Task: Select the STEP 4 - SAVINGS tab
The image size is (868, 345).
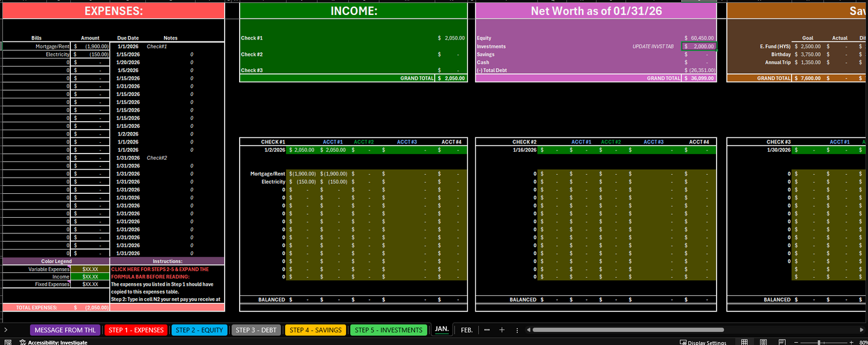Action: tap(315, 330)
